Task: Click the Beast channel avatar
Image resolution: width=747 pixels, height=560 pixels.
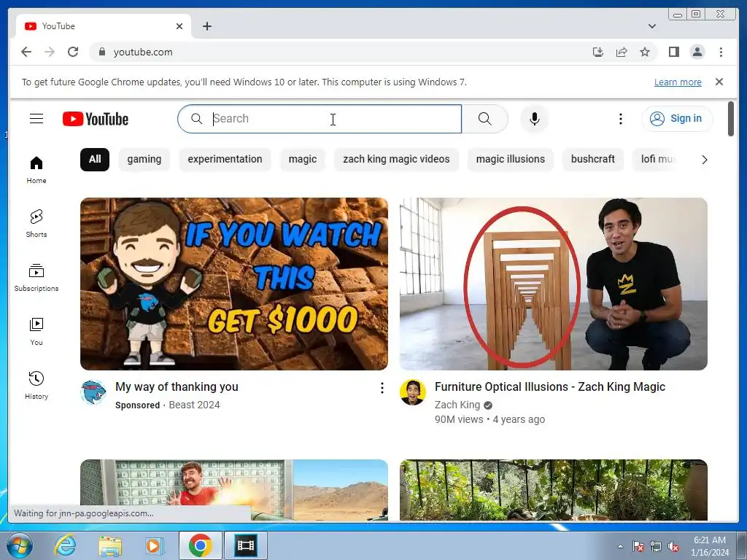Action: tap(93, 393)
